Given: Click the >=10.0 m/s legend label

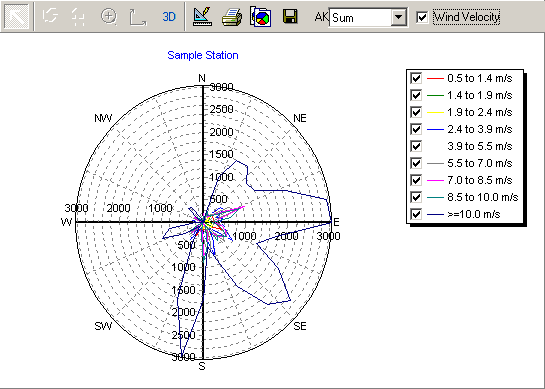Looking at the screenshot, I should click(x=474, y=214).
